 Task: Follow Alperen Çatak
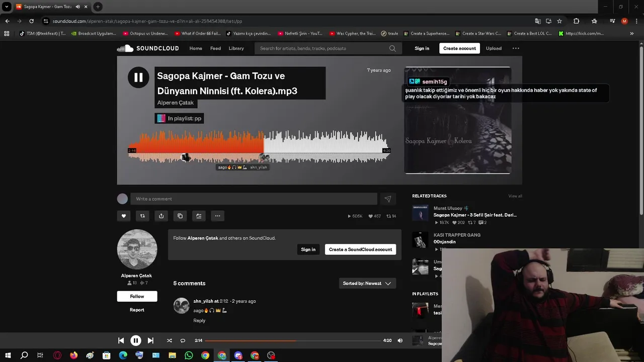(x=137, y=296)
